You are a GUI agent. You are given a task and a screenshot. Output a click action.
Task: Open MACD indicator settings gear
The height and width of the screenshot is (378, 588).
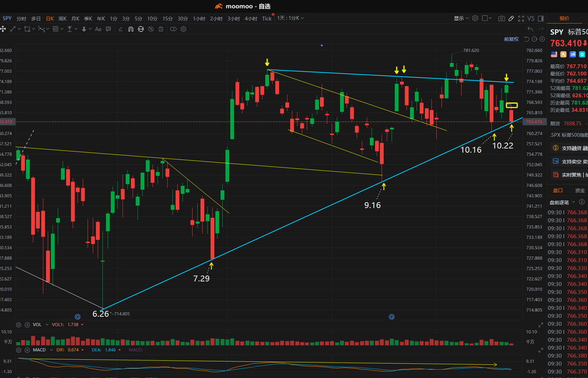click(x=19, y=350)
